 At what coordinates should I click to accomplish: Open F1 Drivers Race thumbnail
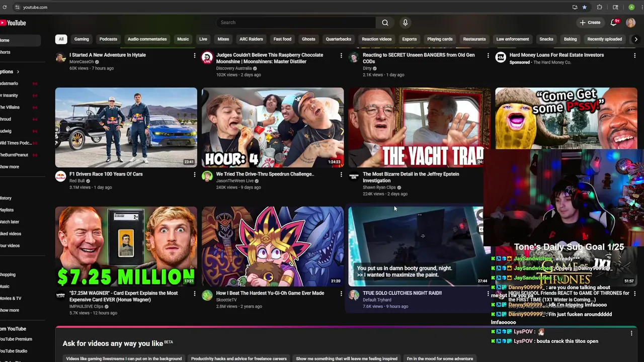coord(126,127)
